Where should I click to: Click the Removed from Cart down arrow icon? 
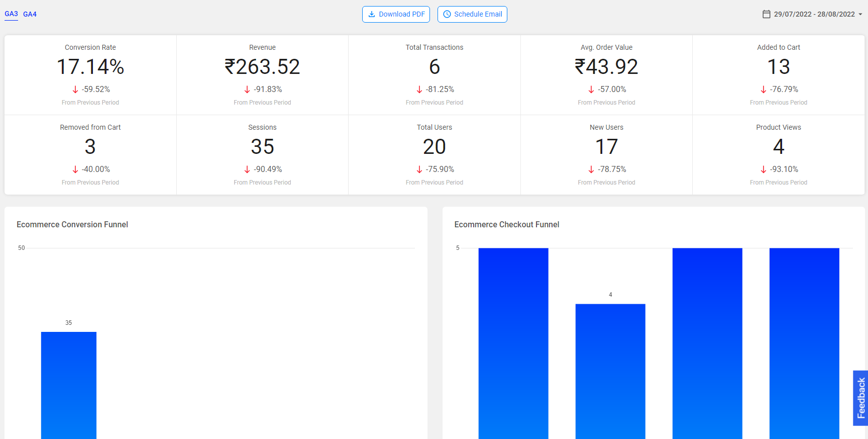coord(75,169)
